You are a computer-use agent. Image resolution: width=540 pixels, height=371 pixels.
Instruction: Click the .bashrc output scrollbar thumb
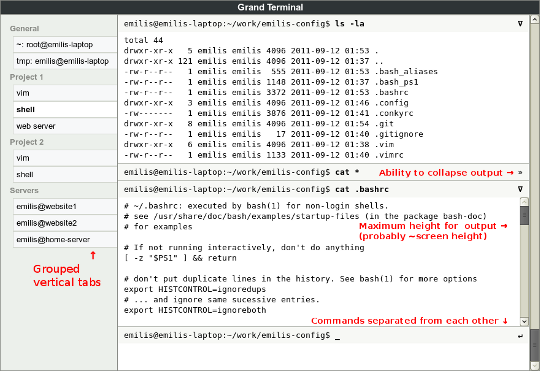coord(524,216)
